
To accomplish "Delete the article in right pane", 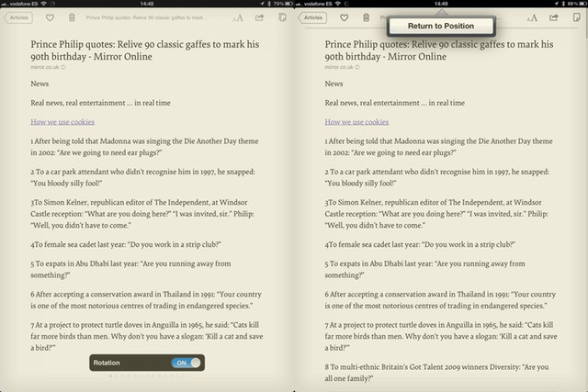I will coord(366,17).
